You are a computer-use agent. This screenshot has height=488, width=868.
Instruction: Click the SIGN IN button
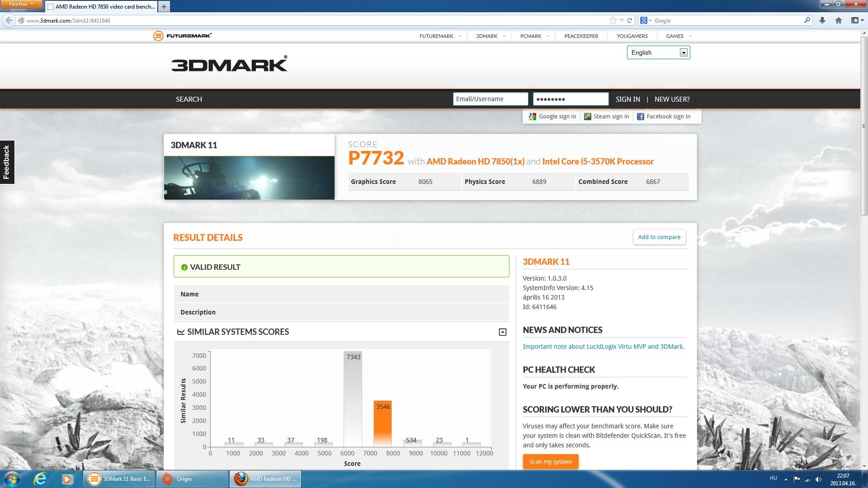[627, 99]
